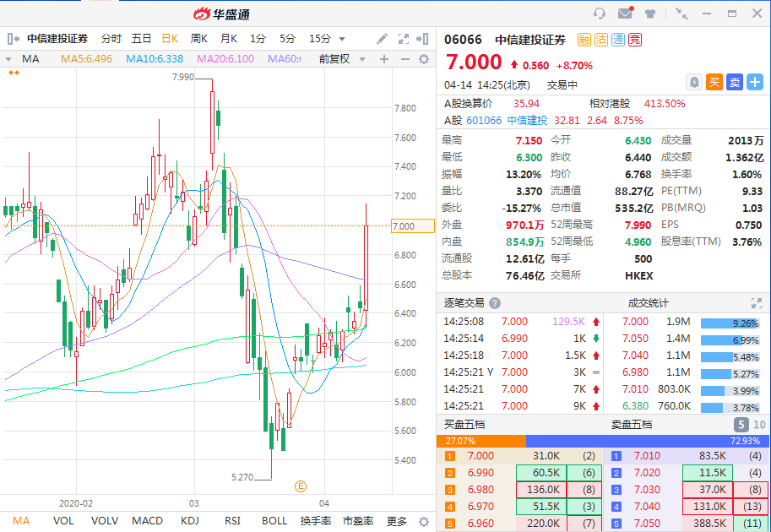Select the 周K weekly candlestick tab
771x532 pixels.
pos(199,39)
